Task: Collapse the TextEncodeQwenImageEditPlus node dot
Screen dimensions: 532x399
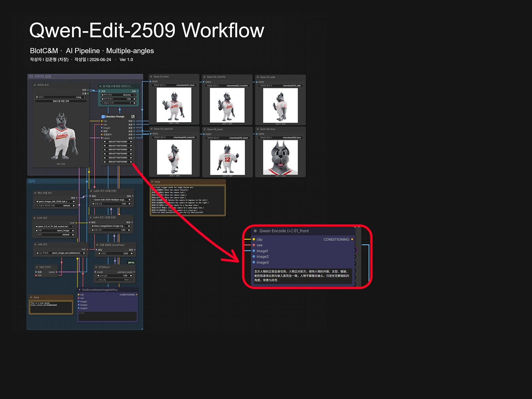Action: pyautogui.click(x=79, y=290)
